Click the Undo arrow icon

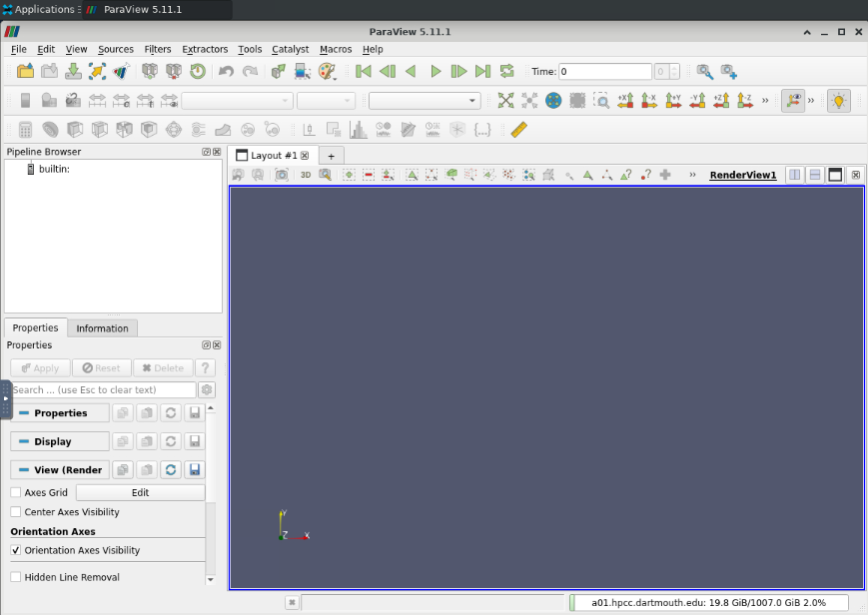[x=226, y=72]
